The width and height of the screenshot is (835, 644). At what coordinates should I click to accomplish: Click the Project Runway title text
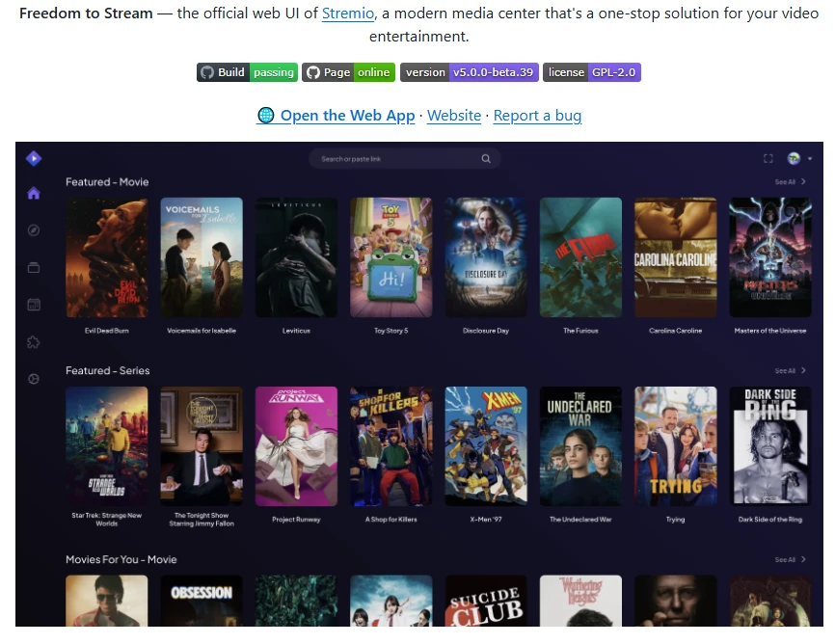click(296, 519)
